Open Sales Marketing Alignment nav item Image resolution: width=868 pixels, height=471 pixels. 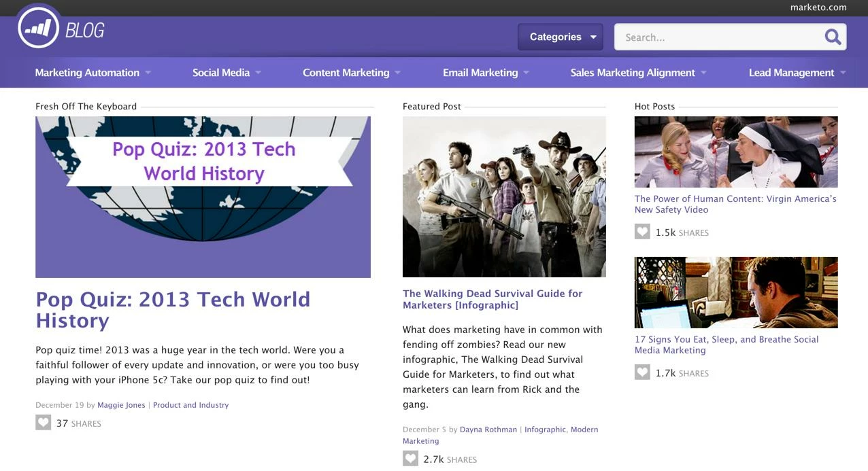(x=633, y=73)
